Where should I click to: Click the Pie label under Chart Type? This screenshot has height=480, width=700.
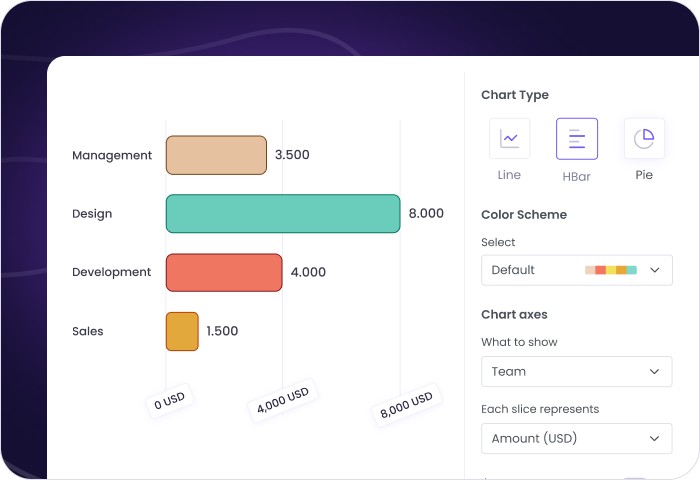point(644,175)
